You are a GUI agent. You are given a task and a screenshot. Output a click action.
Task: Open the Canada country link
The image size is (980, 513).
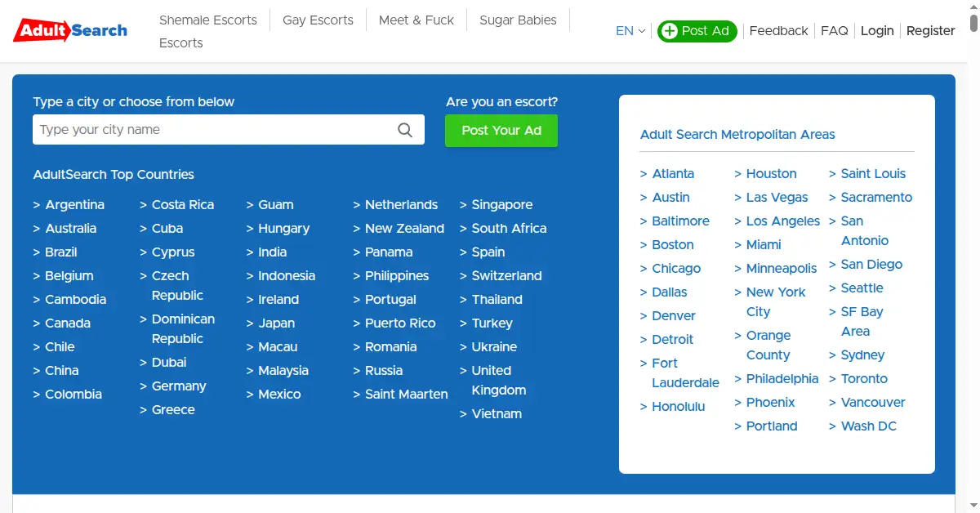pyautogui.click(x=68, y=323)
